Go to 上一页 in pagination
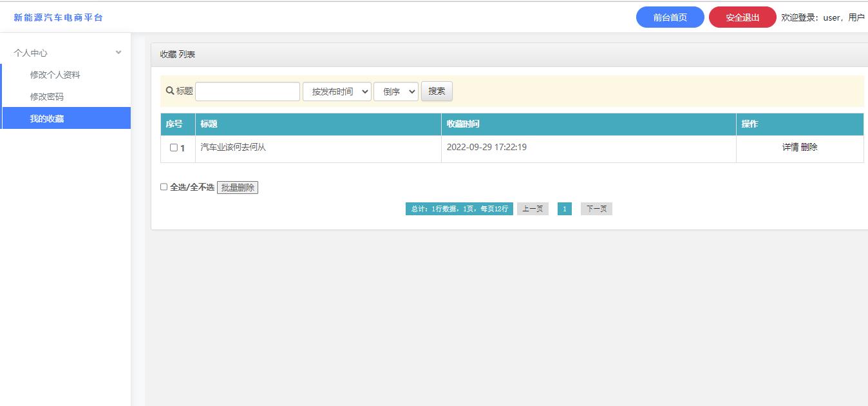This screenshot has height=406, width=868. [533, 209]
